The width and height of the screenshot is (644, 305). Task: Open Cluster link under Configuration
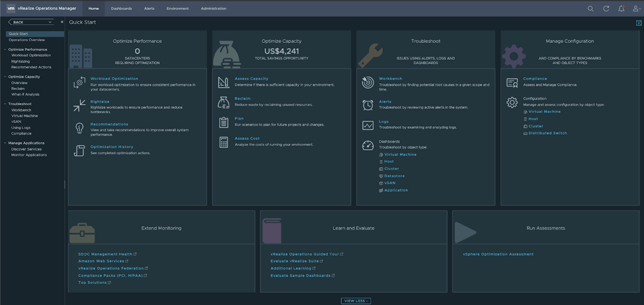(536, 126)
